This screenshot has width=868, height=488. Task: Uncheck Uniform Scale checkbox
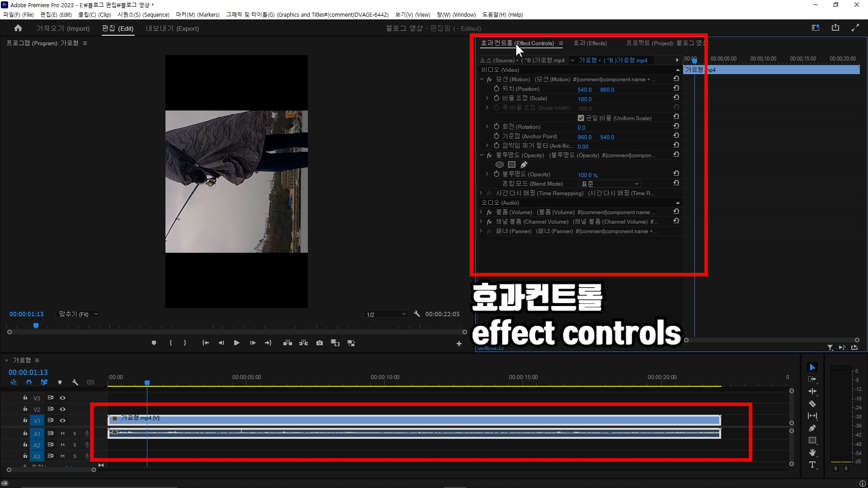581,118
